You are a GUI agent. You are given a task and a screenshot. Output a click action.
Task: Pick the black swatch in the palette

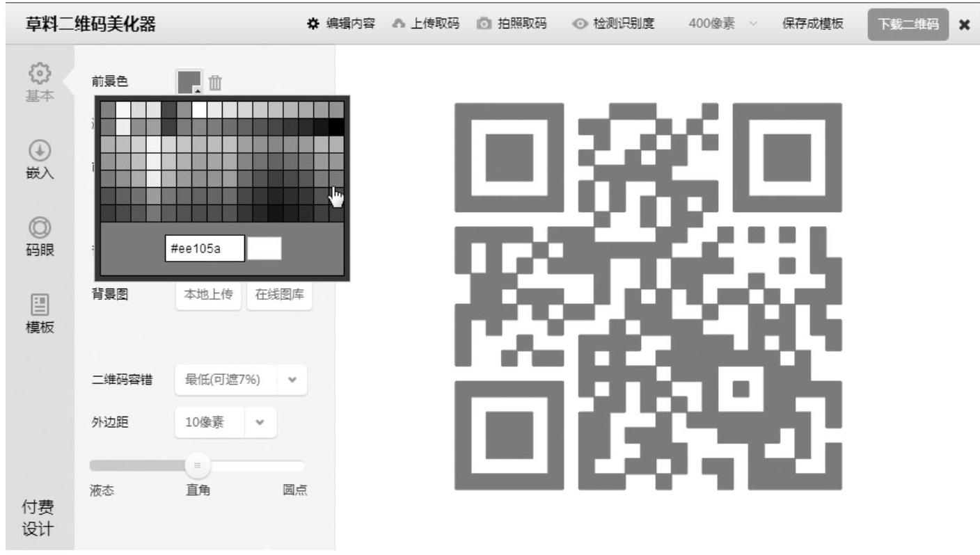click(336, 127)
